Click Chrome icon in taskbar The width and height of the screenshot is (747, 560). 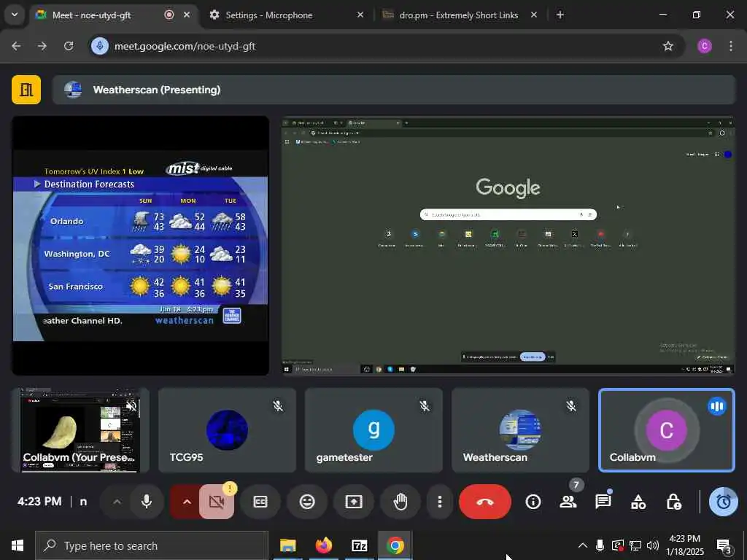(395, 545)
